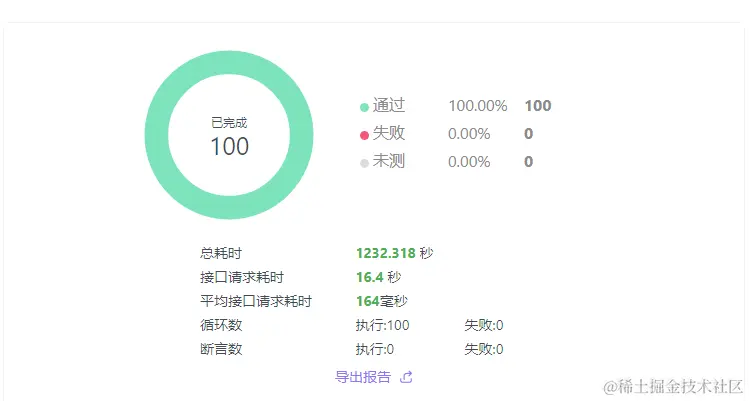Click the 接口请求耗时 label
Image resolution: width=749 pixels, height=401 pixels.
242,277
